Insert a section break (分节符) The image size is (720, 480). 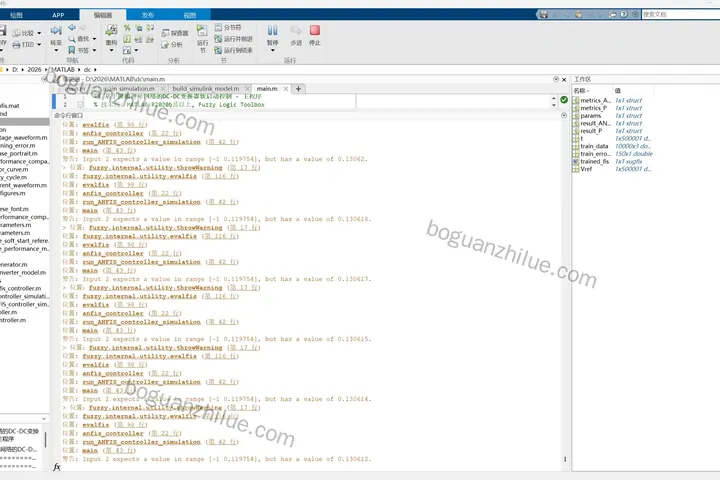coord(228,28)
